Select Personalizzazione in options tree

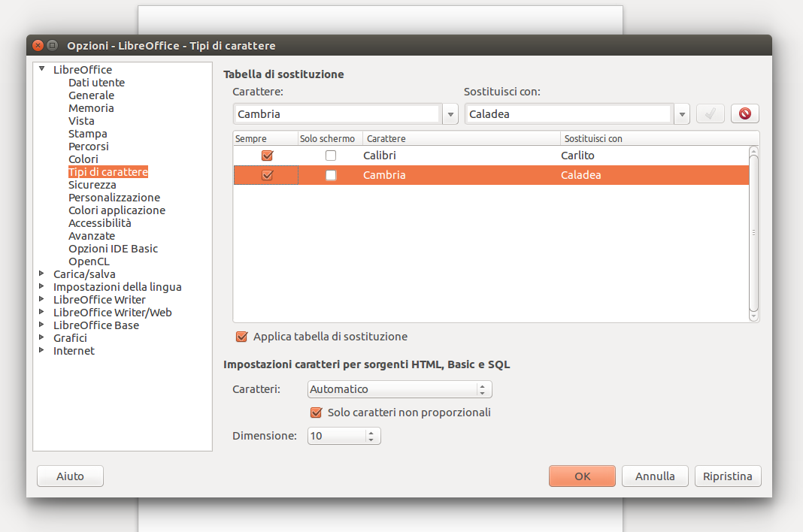(x=114, y=198)
